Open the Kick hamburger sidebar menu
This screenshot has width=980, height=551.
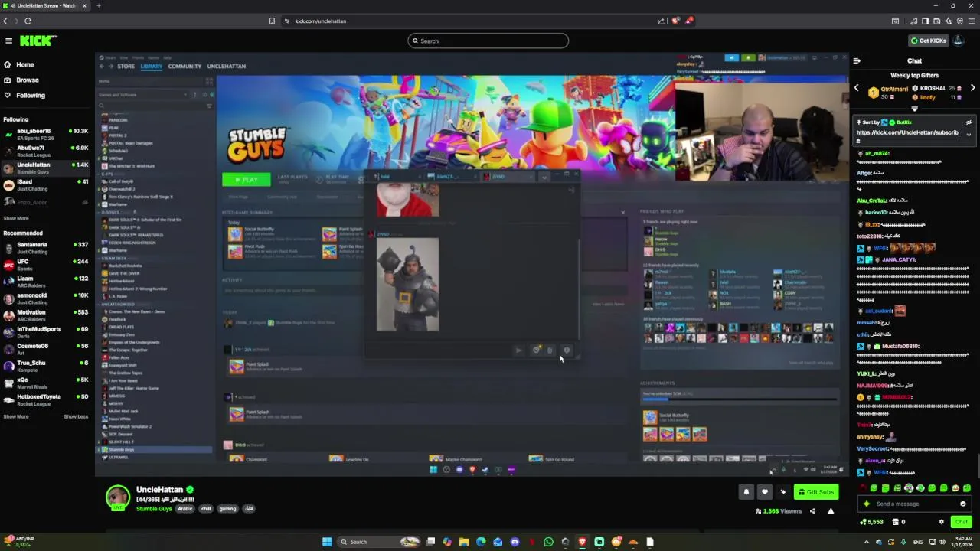(x=8, y=41)
